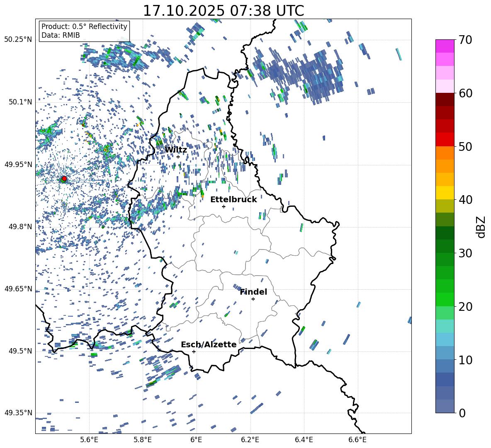This screenshot has height=448, width=491.
Task: Click the 6.2°E longitude tick label
Action: [250, 440]
